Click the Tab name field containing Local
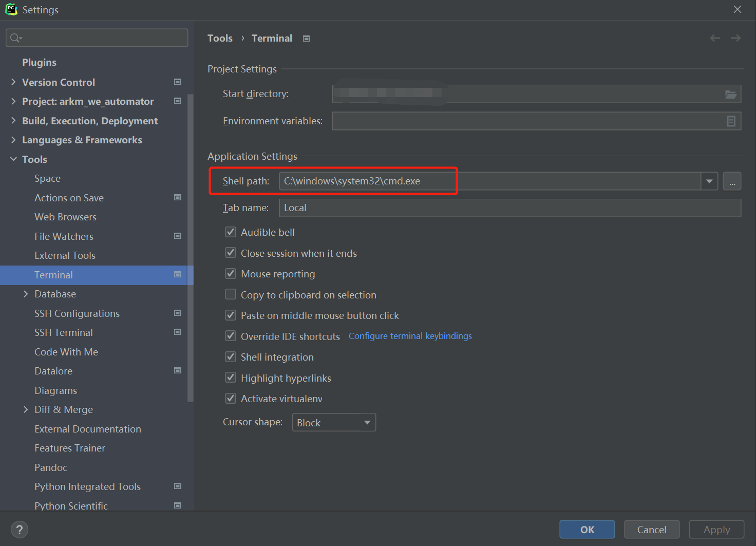This screenshot has height=546, width=756. (x=510, y=208)
